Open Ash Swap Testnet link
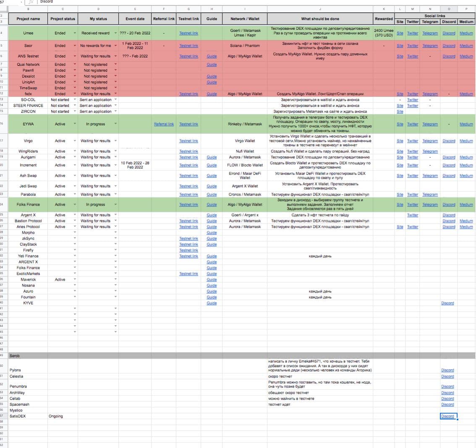Image resolution: width=476 pixels, height=448 pixels. pyautogui.click(x=188, y=176)
